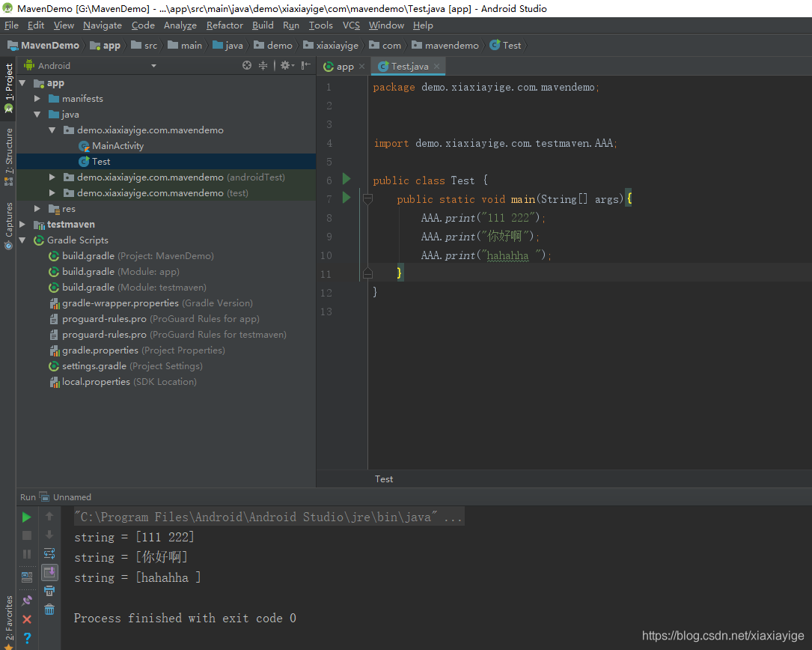Expand the manifests folder
Image resolution: width=812 pixels, height=650 pixels.
point(37,99)
